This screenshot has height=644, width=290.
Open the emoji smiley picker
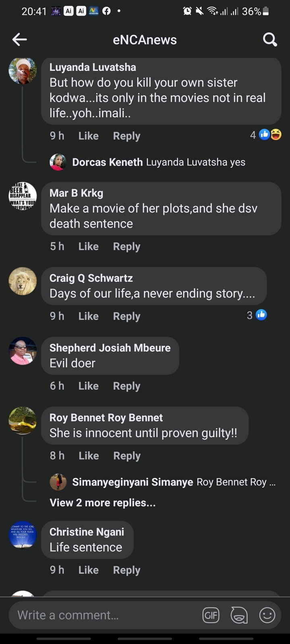[x=267, y=615]
